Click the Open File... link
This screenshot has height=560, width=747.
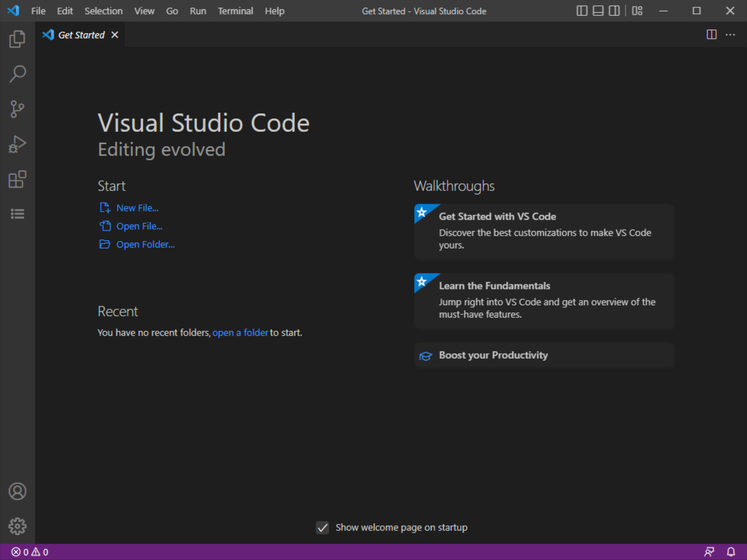click(139, 226)
